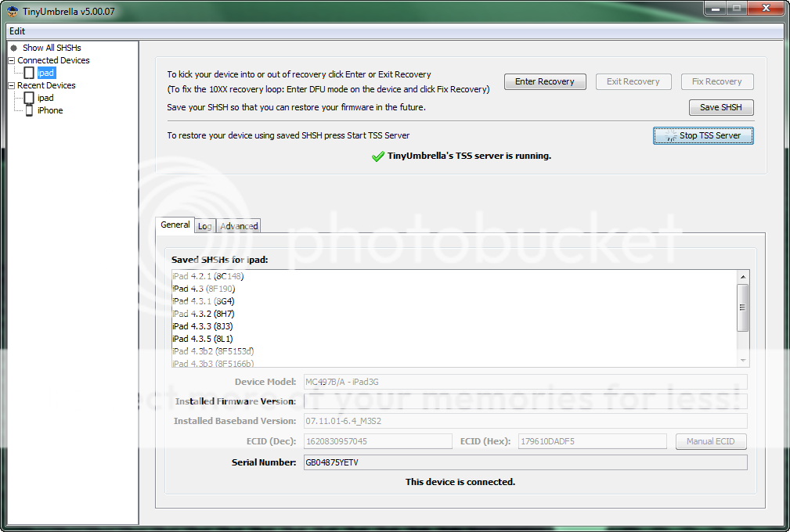
Task: Click the Installed Baseband Version field
Action: (525, 421)
